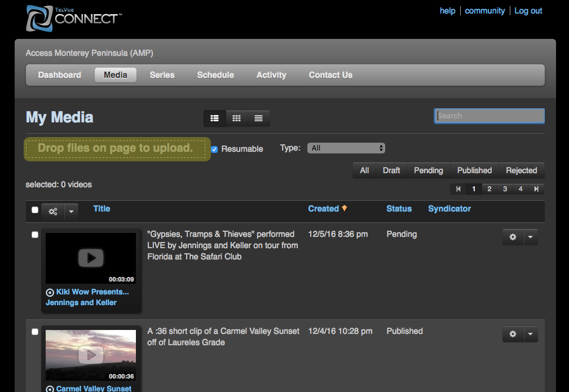Viewport: 569px width, 392px height.
Task: Click target icon beside Kiki Wow Presents
Action: (50, 292)
